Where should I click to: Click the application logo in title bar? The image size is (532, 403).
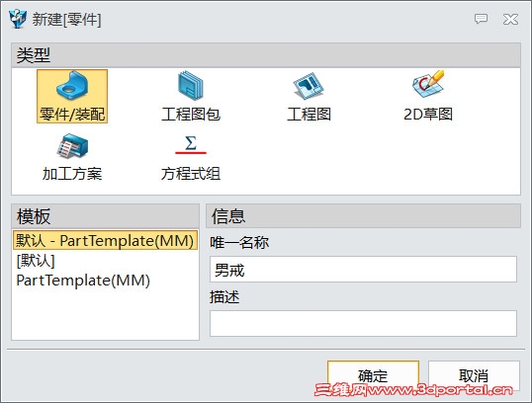(18, 19)
